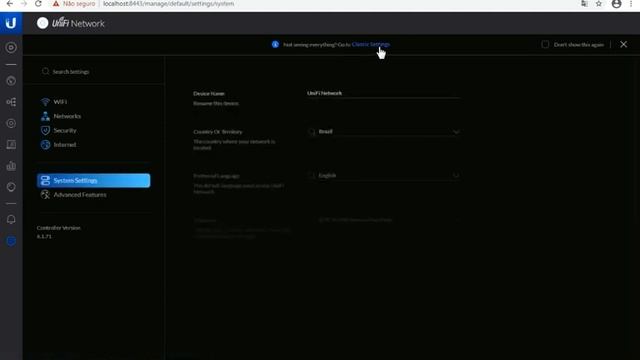The image size is (640, 360).
Task: Click the browser forward arrow
Action: coord(24,4)
